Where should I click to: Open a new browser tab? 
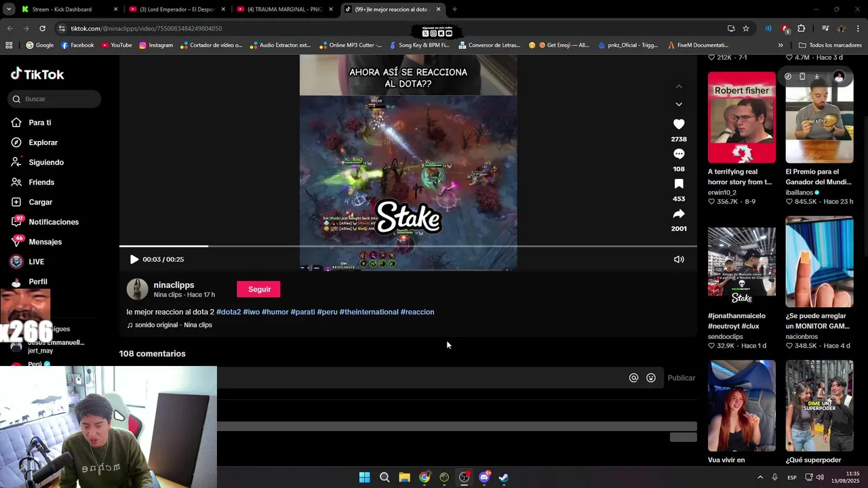(x=454, y=9)
